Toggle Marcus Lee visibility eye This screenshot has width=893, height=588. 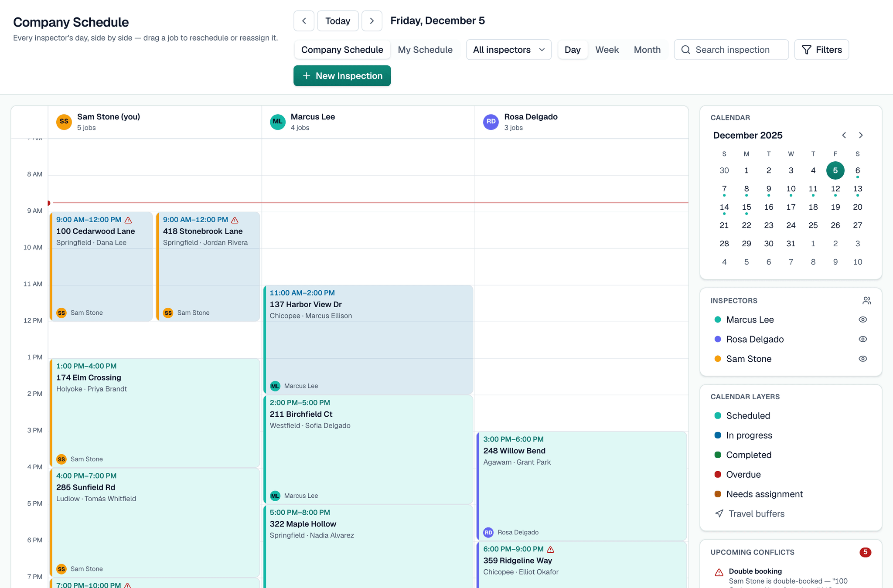tap(862, 319)
